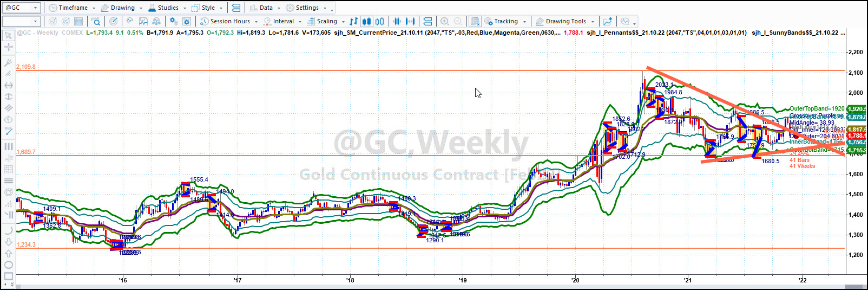Expand the Session Hours dropdown arrow
Screen dimensions: 868x290
coord(256,22)
